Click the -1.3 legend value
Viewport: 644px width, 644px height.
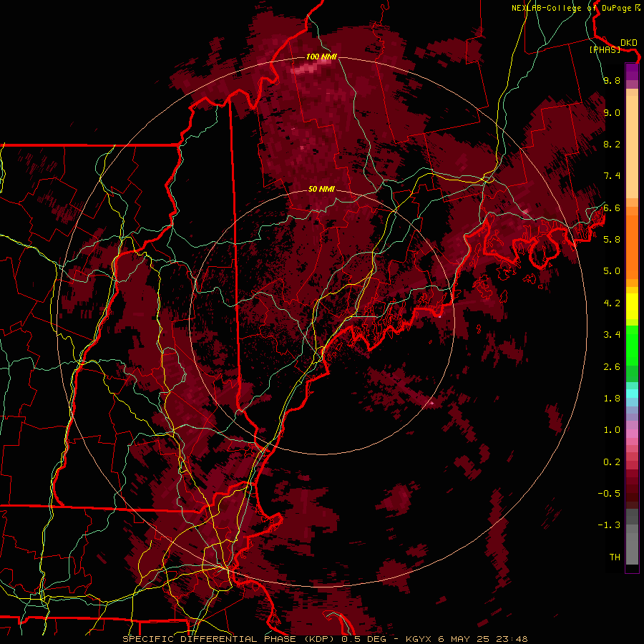tap(609, 525)
